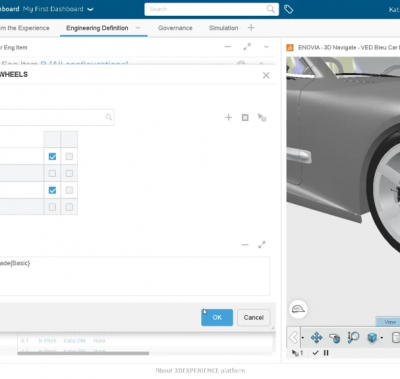
Task: Switch to the Governance tab
Action: coord(175,28)
